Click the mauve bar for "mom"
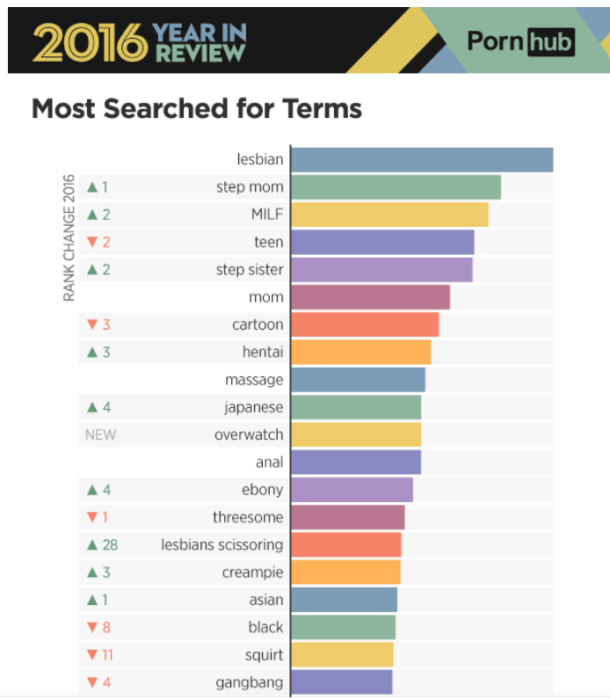610x700 pixels. (x=370, y=297)
